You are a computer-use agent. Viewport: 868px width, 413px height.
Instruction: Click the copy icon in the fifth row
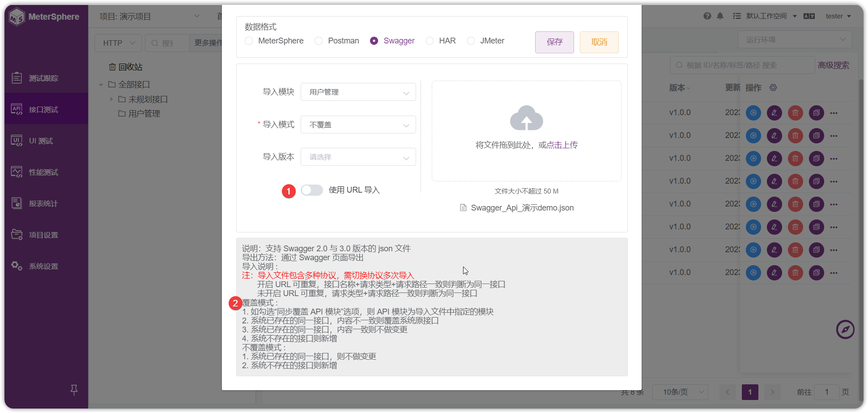(x=817, y=204)
